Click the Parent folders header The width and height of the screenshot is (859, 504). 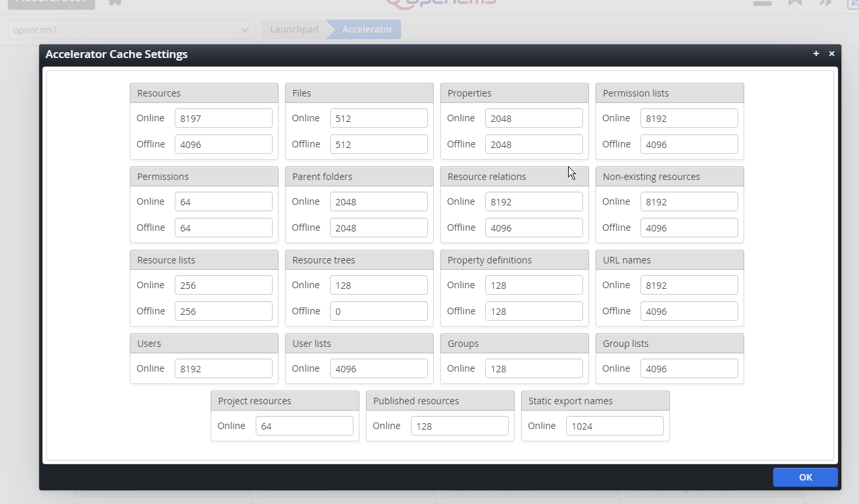(359, 177)
